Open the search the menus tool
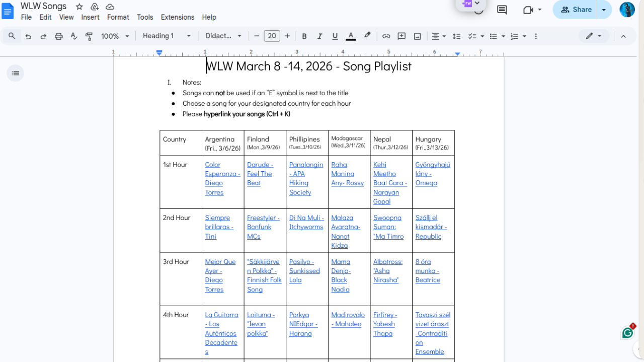 click(x=12, y=36)
